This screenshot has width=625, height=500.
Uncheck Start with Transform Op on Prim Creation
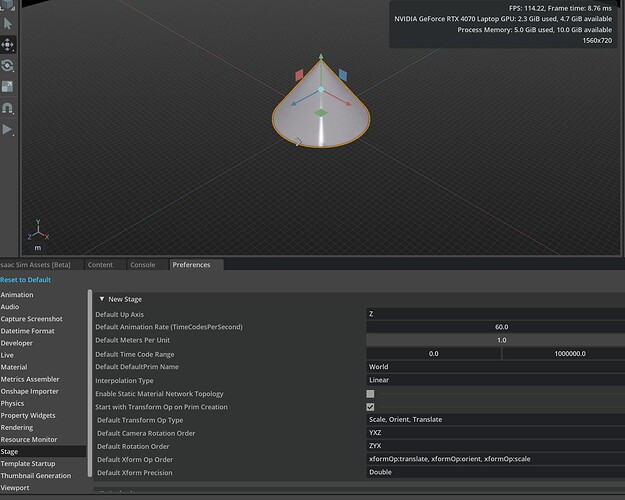click(x=370, y=407)
